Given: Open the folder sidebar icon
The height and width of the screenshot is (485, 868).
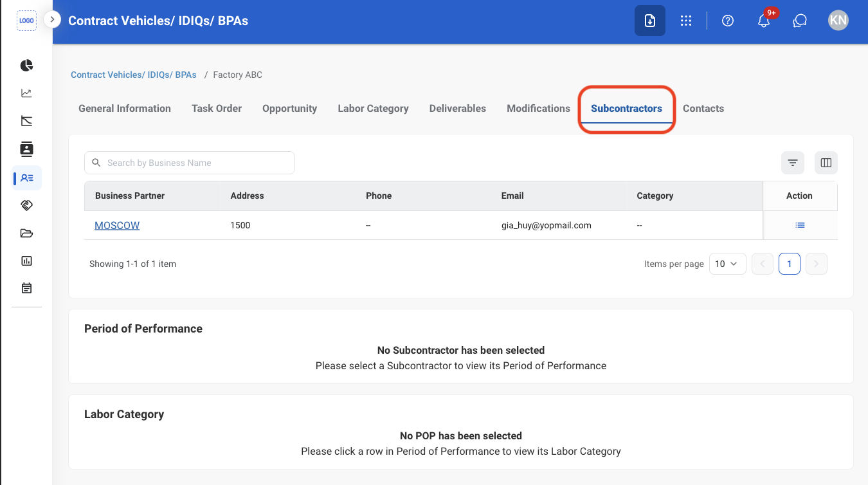Looking at the screenshot, I should point(26,233).
